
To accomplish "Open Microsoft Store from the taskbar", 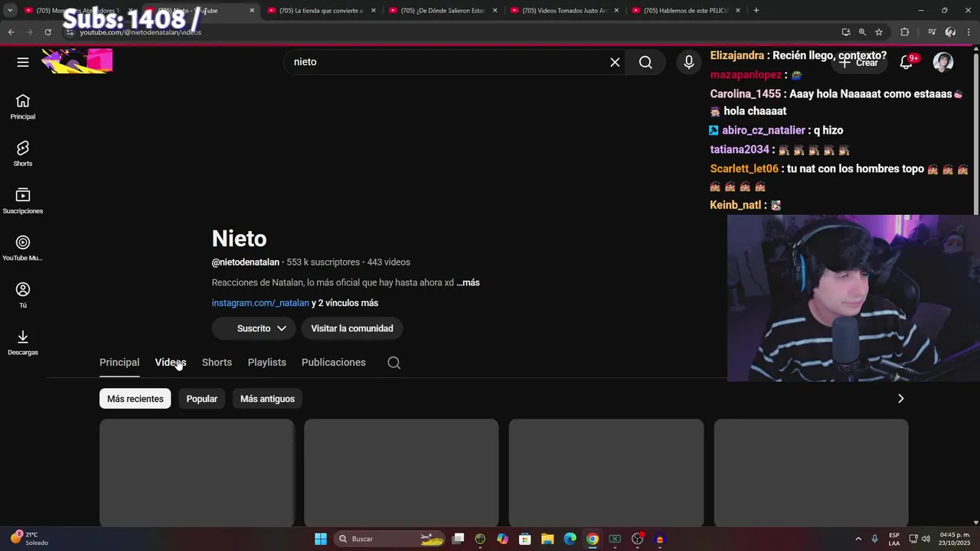I will point(525,539).
